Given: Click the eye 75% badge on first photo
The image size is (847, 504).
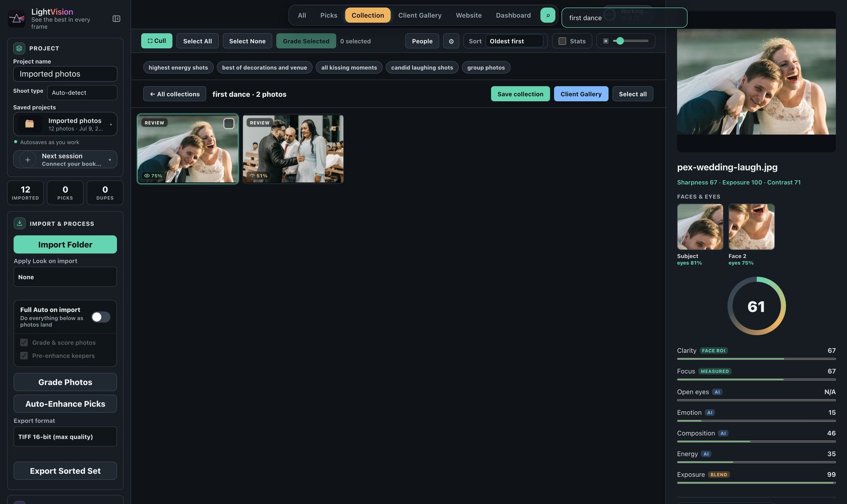Looking at the screenshot, I should pyautogui.click(x=153, y=176).
